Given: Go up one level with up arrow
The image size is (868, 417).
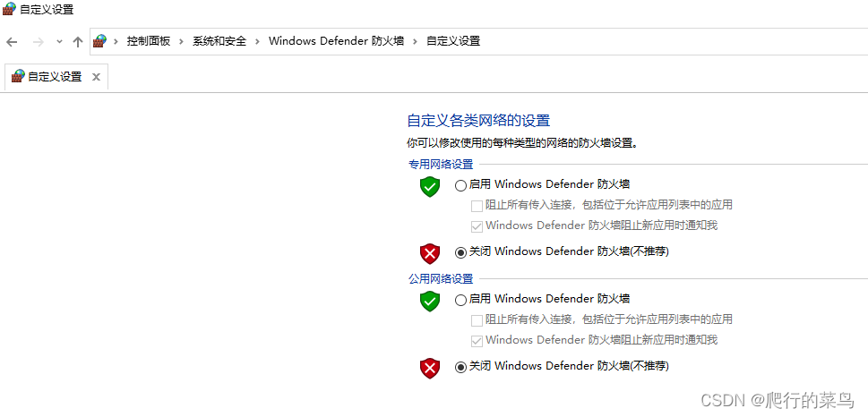Looking at the screenshot, I should click(78, 42).
